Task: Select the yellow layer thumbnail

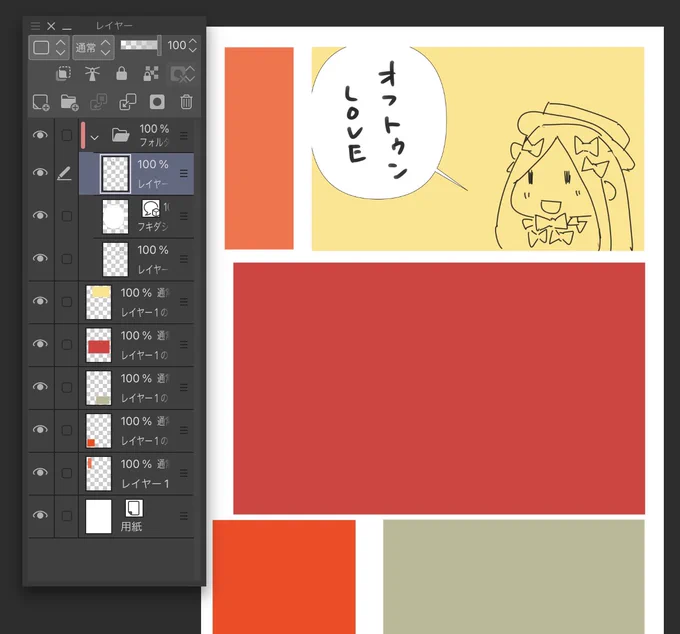Action: click(99, 302)
